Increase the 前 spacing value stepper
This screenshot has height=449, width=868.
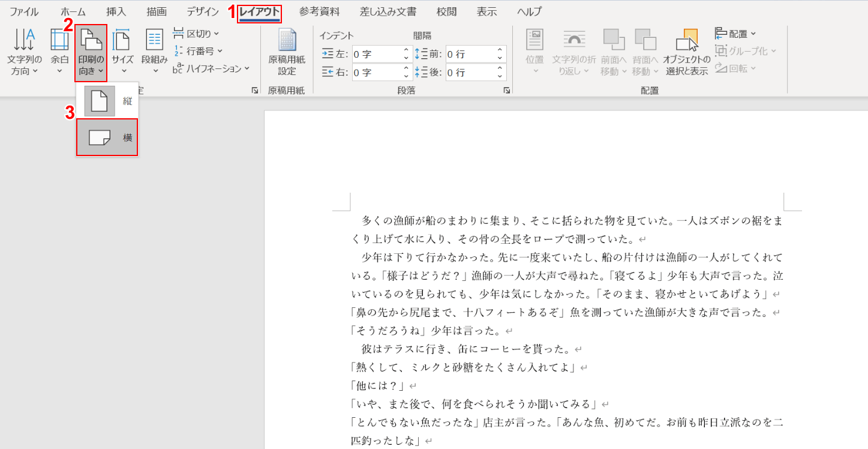tap(500, 50)
